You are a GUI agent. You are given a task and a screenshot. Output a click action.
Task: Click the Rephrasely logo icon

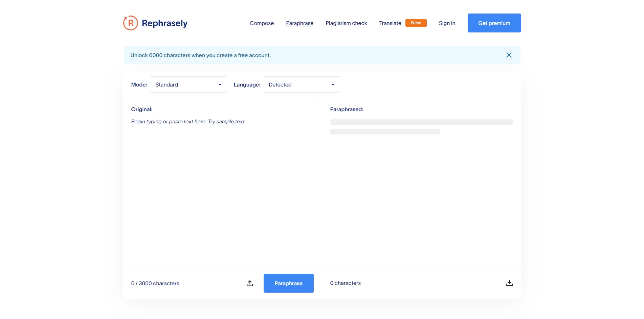coord(130,23)
